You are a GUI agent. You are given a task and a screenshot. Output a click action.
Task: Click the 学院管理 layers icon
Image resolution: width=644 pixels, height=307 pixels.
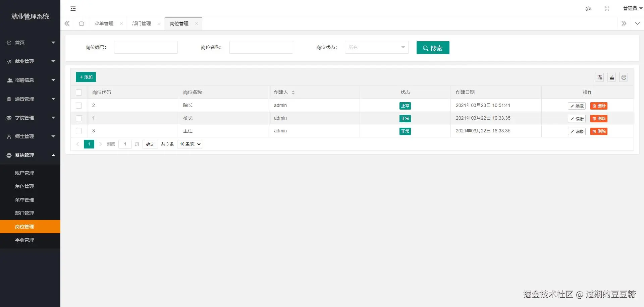tap(9, 118)
